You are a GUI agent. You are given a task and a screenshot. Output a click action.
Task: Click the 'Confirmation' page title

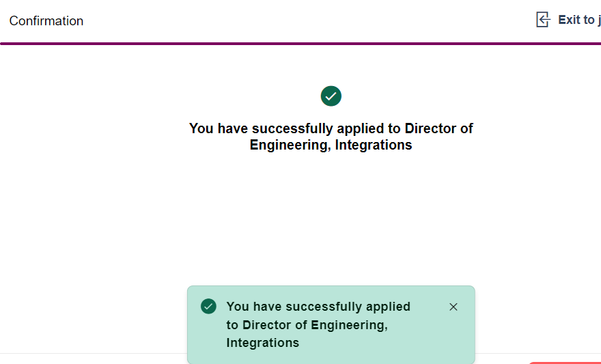[x=46, y=21]
